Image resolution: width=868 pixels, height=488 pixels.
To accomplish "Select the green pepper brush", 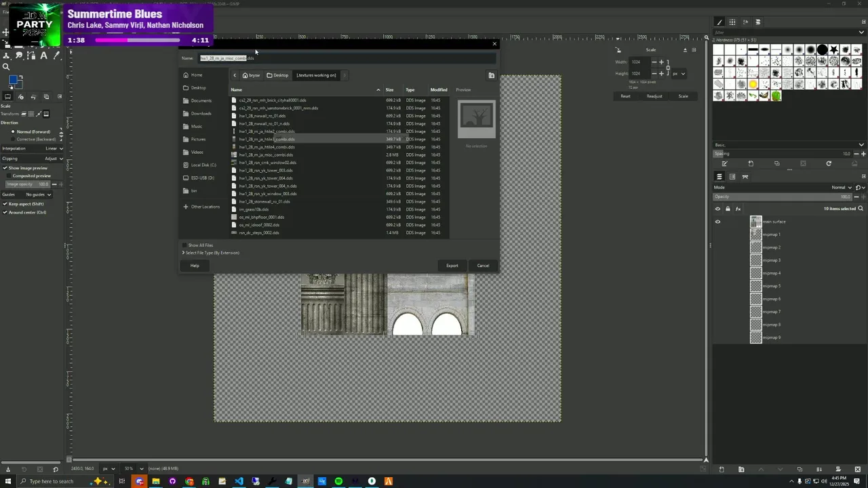I will pos(776,96).
